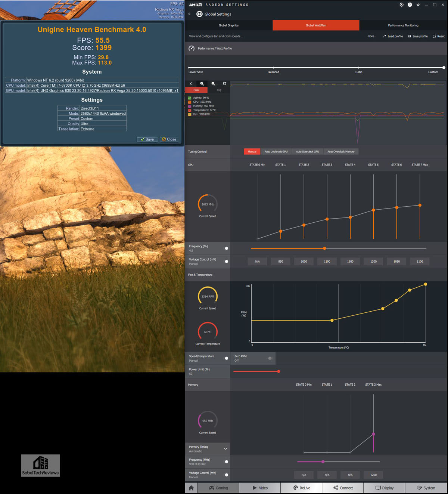Select the Peak graph tab
The image size is (448, 494).
(x=196, y=90)
